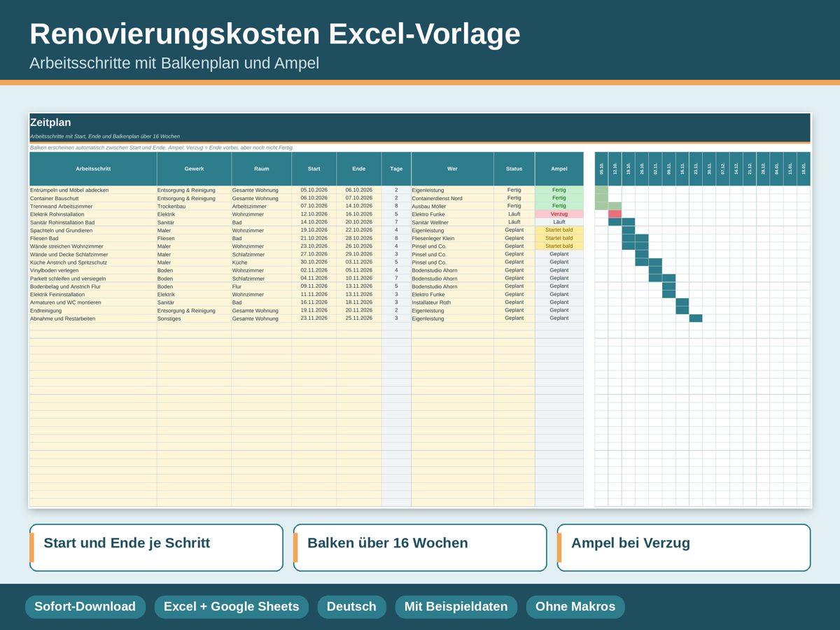Select the red 'Verzug' Ampel cell

559,214
